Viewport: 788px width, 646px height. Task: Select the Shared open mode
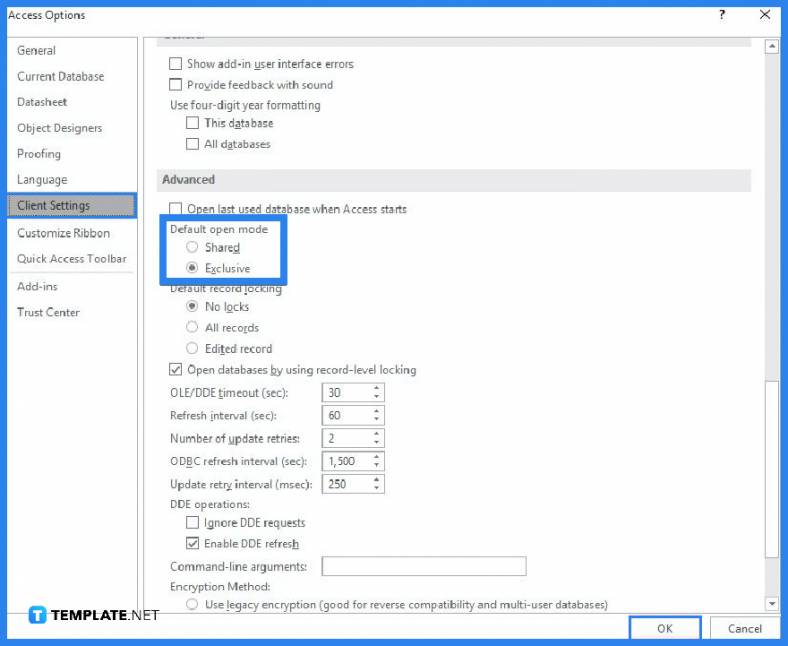click(x=192, y=247)
